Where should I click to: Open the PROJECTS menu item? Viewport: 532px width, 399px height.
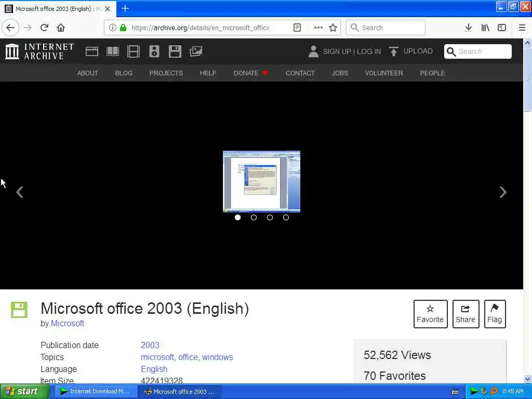166,73
